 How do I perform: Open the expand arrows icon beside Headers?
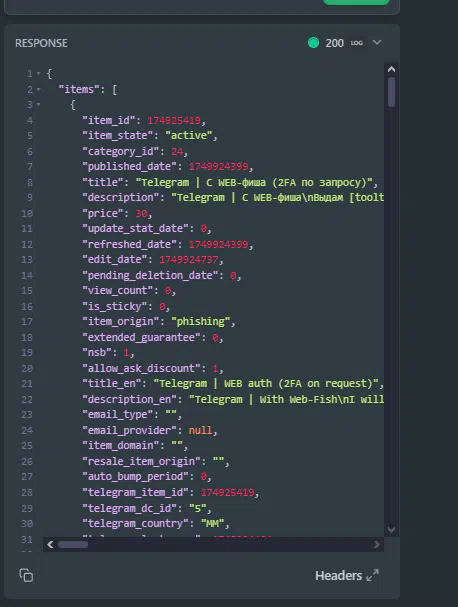(x=372, y=576)
